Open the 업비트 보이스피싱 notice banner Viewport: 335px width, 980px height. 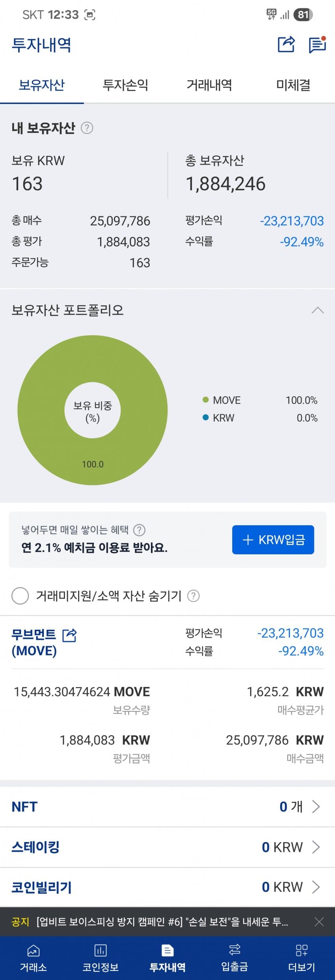click(162, 922)
